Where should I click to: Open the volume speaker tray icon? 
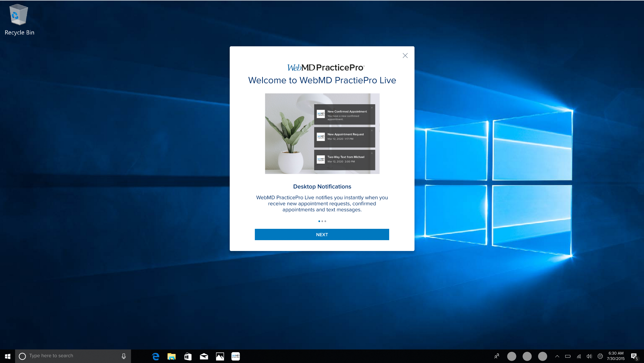pos(589,356)
